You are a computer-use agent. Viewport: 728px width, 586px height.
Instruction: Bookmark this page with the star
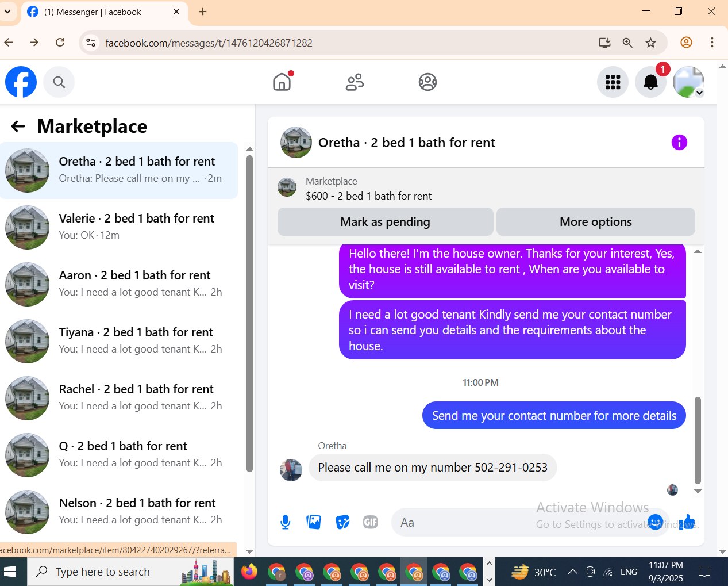click(x=650, y=43)
